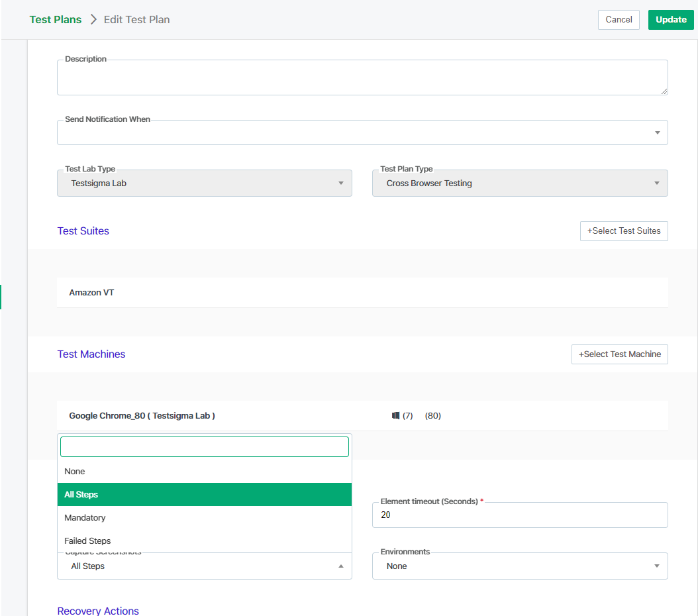Image resolution: width=698 pixels, height=616 pixels.
Task: Click the Update button
Action: tap(670, 20)
